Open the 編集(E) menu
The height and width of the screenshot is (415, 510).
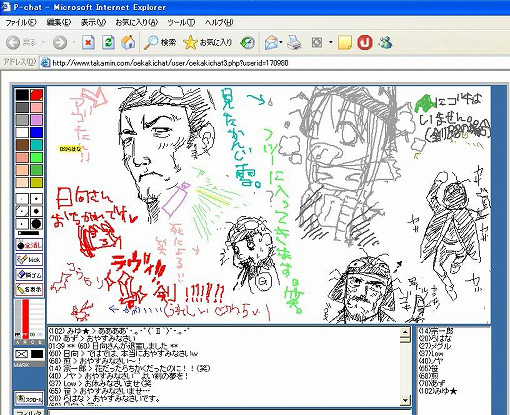pyautogui.click(x=59, y=23)
